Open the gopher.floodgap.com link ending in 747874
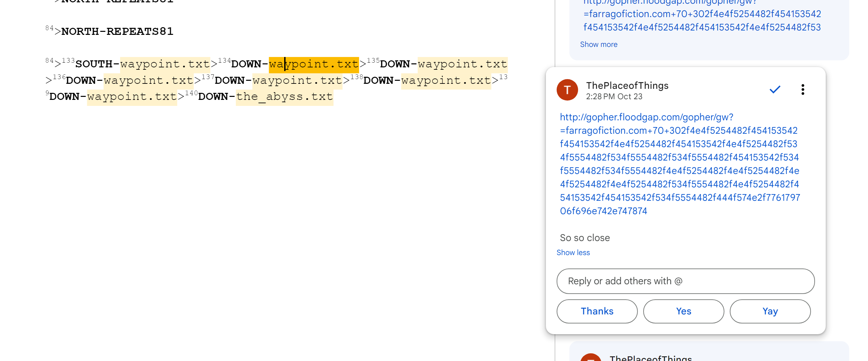 (x=679, y=164)
